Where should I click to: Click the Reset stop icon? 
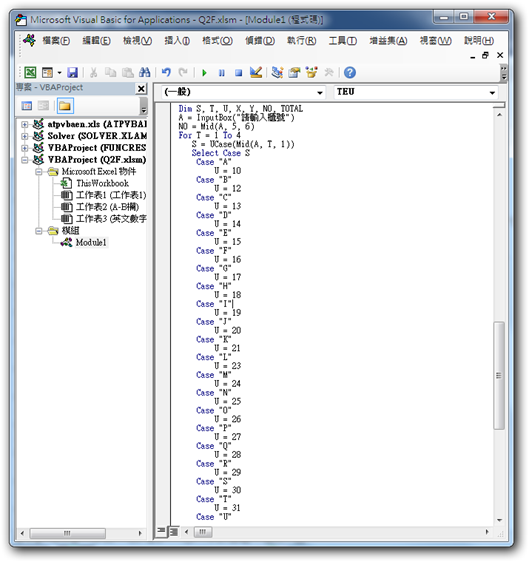(238, 73)
